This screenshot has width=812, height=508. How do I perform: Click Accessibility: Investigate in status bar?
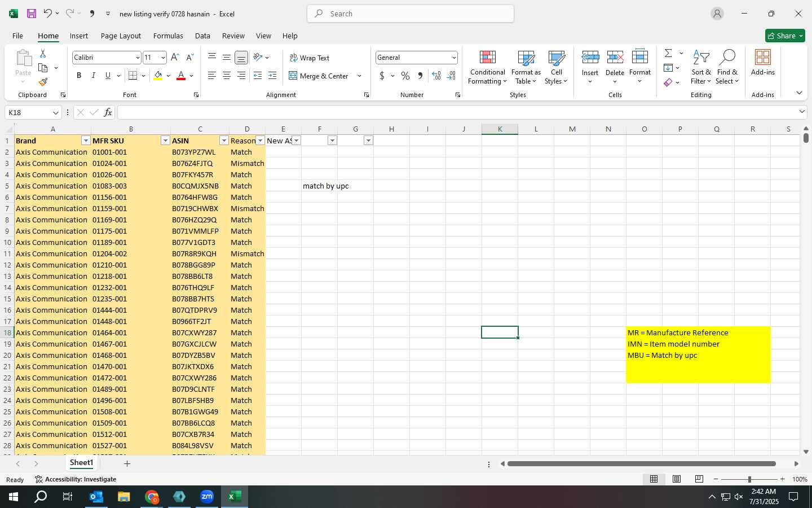76,479
